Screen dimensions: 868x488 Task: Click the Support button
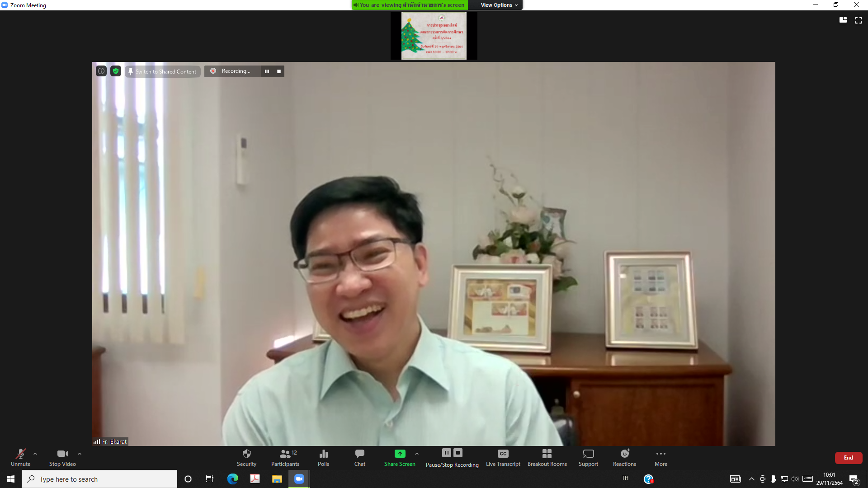tap(588, 457)
